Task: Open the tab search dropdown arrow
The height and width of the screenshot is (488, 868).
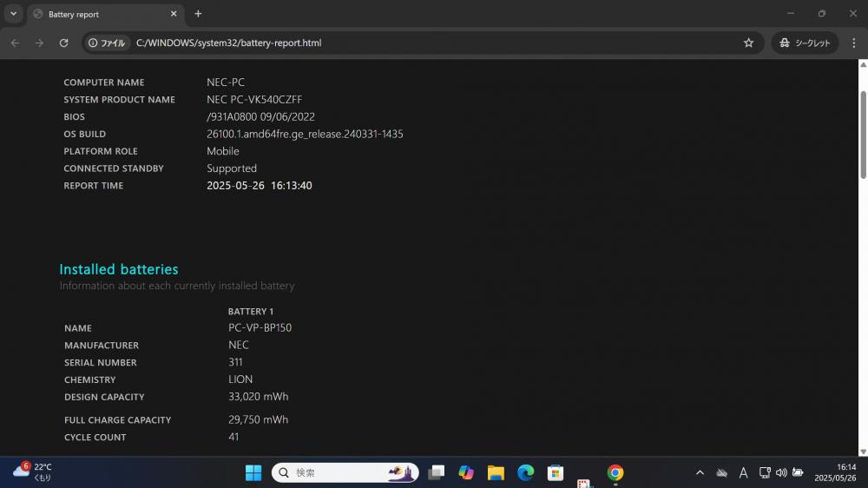Action: point(13,14)
